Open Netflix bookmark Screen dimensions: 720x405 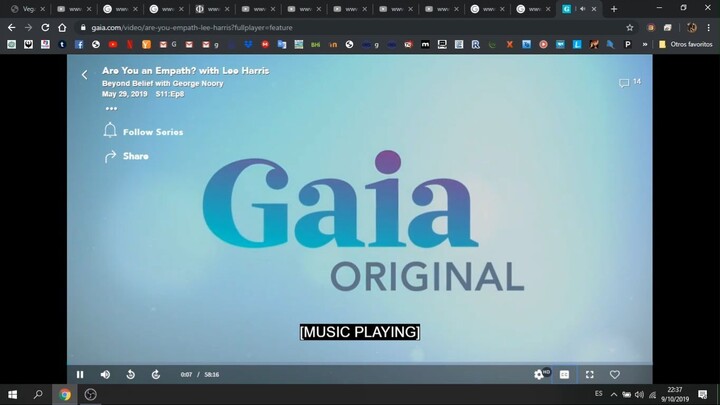[x=130, y=45]
